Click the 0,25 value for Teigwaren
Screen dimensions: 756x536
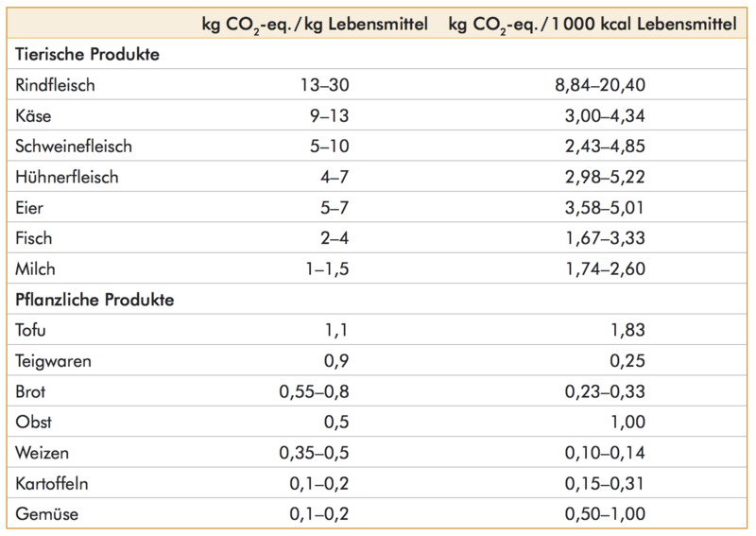tap(630, 362)
